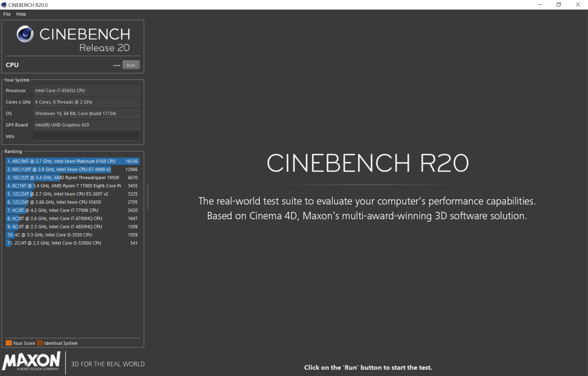This screenshot has height=376, width=588.
Task: Click the CPU score placeholder dashes
Action: (117, 65)
